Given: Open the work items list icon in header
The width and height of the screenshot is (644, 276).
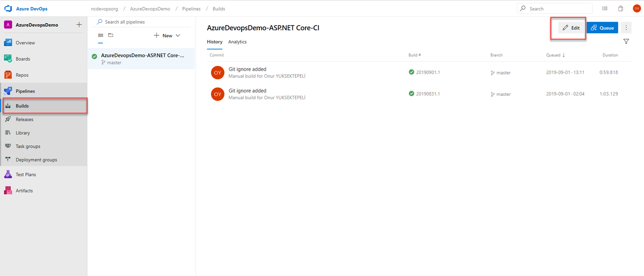Looking at the screenshot, I should point(605,8).
